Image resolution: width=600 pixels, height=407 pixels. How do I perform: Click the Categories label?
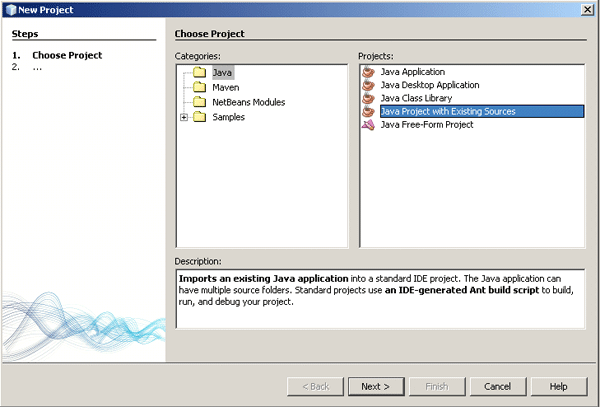[x=197, y=56]
